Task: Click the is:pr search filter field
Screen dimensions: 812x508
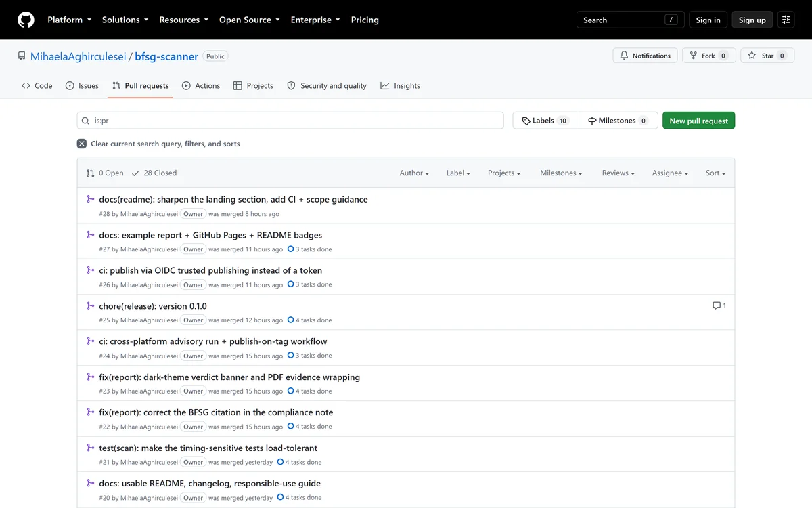Action: (290, 121)
